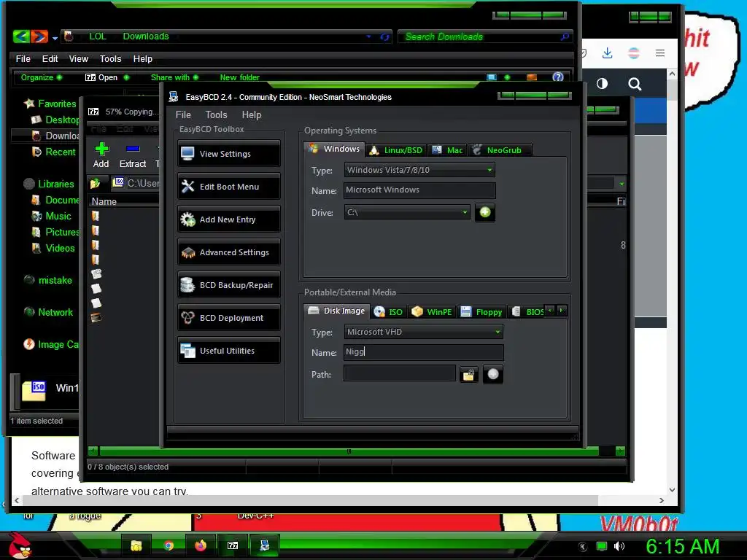Click the green copying progress bar
The image size is (747, 560).
(349, 451)
